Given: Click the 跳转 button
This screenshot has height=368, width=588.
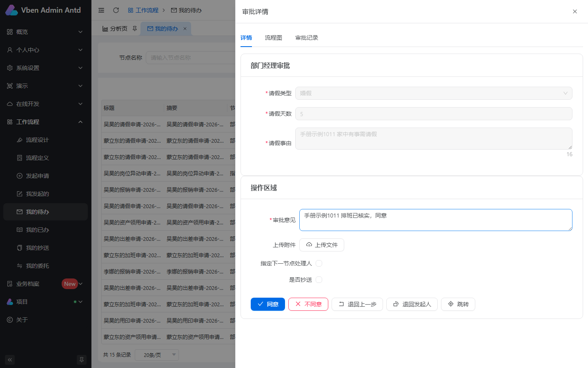Looking at the screenshot, I should (458, 304).
